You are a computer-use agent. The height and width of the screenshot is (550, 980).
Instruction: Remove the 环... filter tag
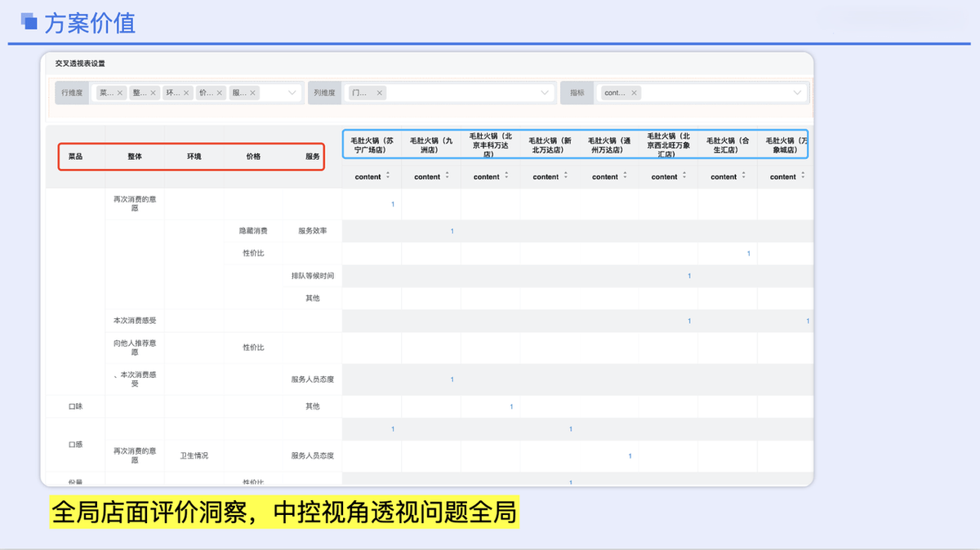click(x=186, y=92)
